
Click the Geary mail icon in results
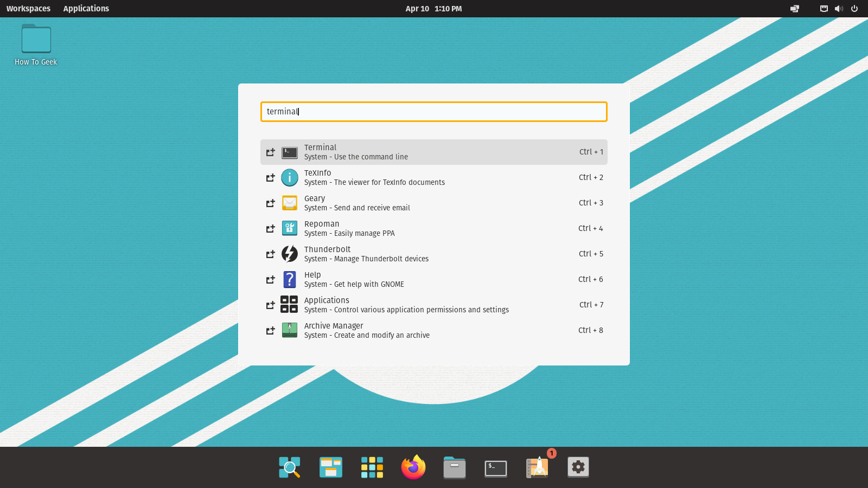pyautogui.click(x=290, y=203)
